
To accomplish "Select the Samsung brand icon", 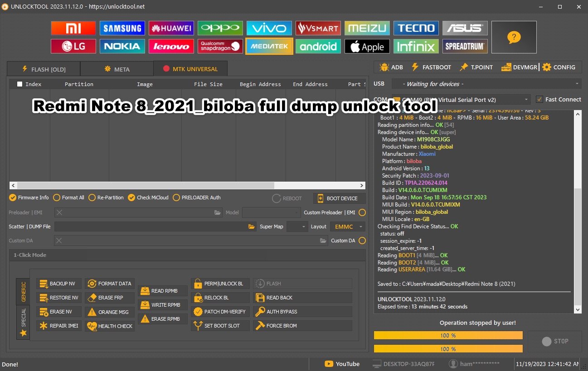I will tap(122, 28).
